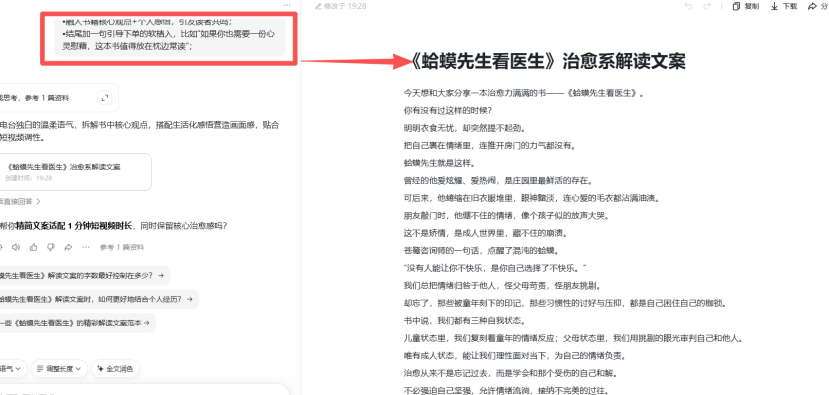The width and height of the screenshot is (829, 395).
Task: Click the line 蛤蟆先生就是这样。
Action: [x=439, y=163]
